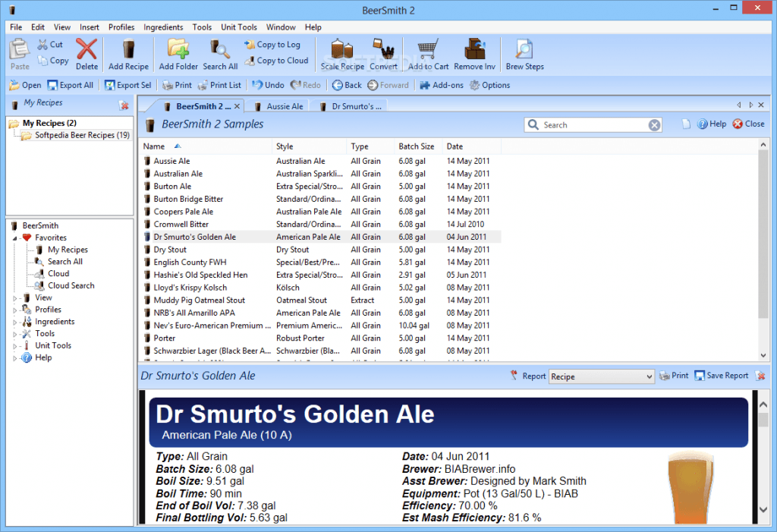
Task: Select the Scale Recipe tool
Action: tap(342, 53)
